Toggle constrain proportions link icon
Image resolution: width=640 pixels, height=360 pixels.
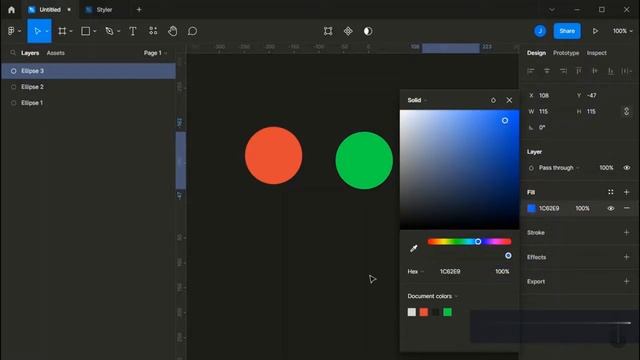626,111
